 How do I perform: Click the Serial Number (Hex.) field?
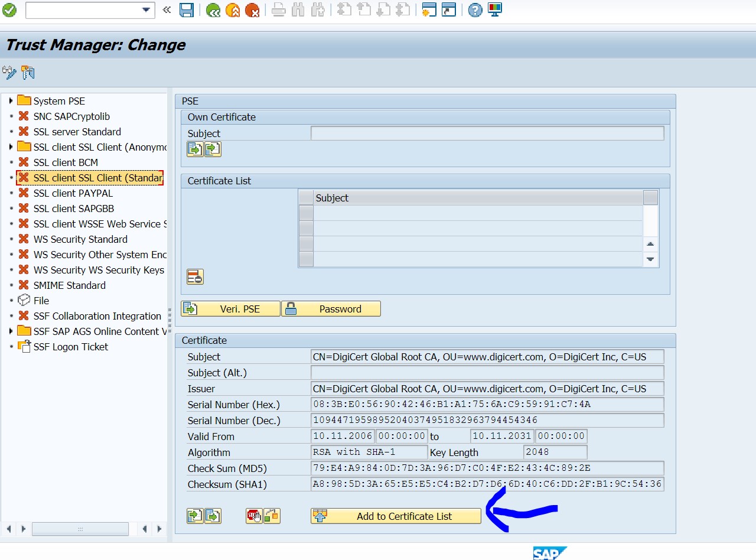click(x=487, y=405)
